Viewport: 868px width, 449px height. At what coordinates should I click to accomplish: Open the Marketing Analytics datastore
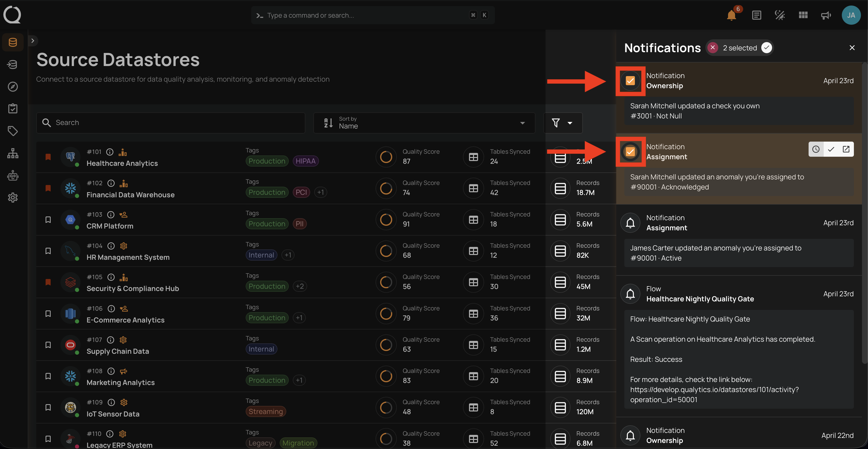(121, 382)
